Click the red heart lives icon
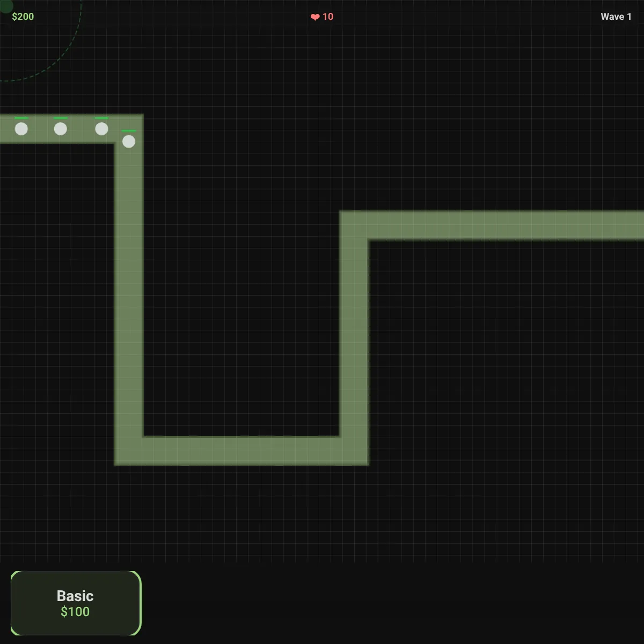The image size is (644, 644). coord(315,17)
